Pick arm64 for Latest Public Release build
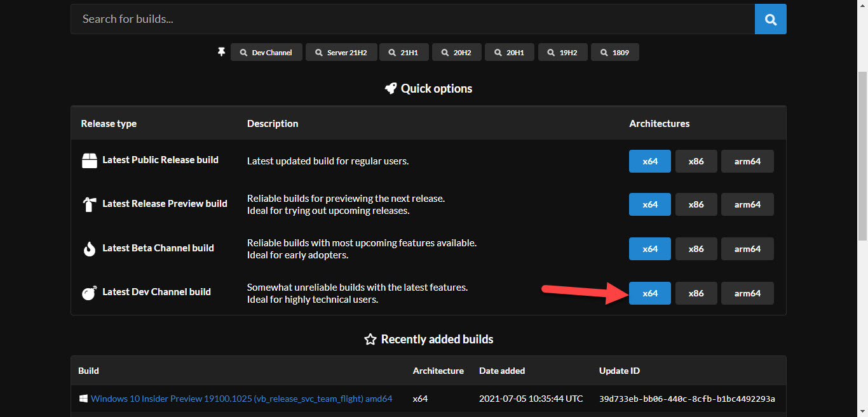Viewport: 868px width, 417px height. (x=747, y=161)
